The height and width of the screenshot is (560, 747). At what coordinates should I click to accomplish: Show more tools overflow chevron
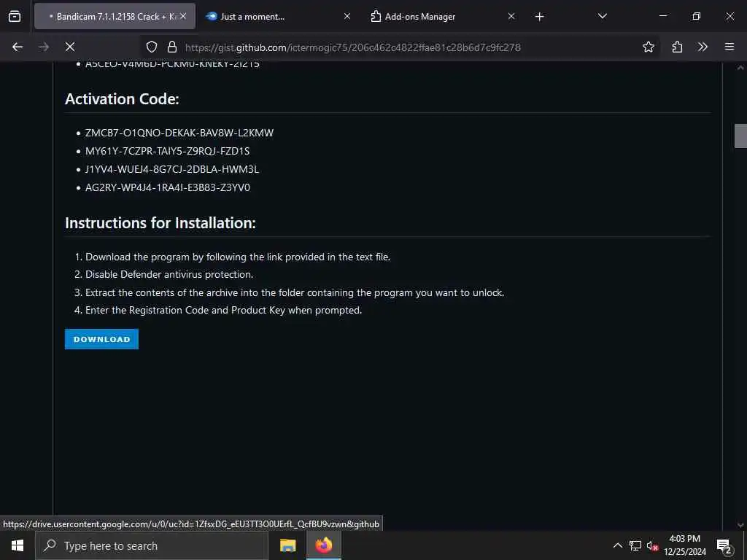point(703,47)
